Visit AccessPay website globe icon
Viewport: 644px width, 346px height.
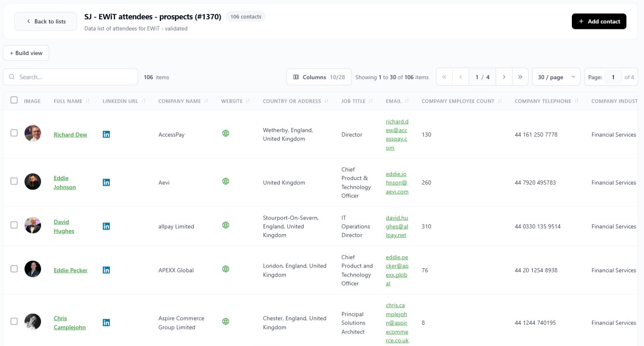tap(226, 133)
